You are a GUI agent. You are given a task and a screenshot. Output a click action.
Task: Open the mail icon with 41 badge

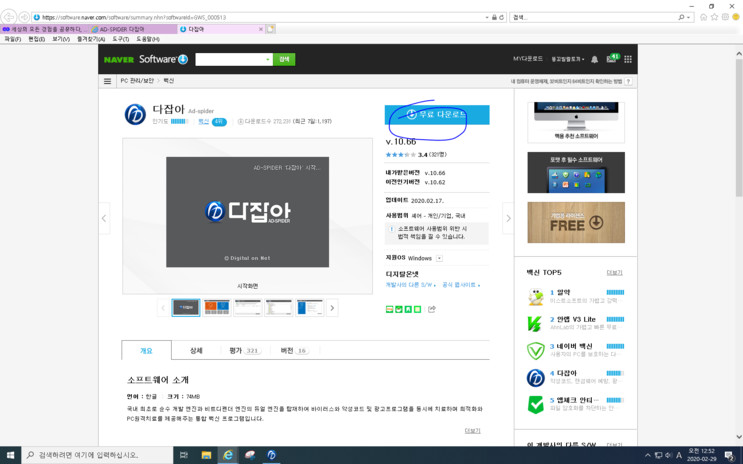[612, 58]
